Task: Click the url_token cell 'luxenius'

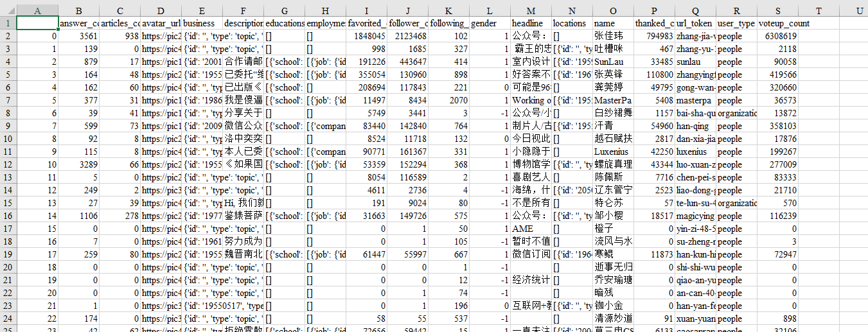Action: click(x=696, y=152)
